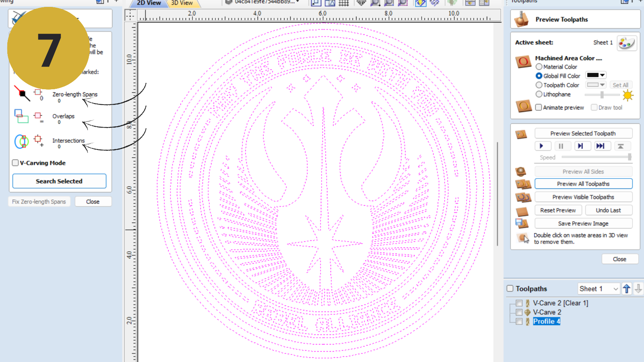Select the Profile 4 toolpath
644x362 pixels.
coord(547,321)
